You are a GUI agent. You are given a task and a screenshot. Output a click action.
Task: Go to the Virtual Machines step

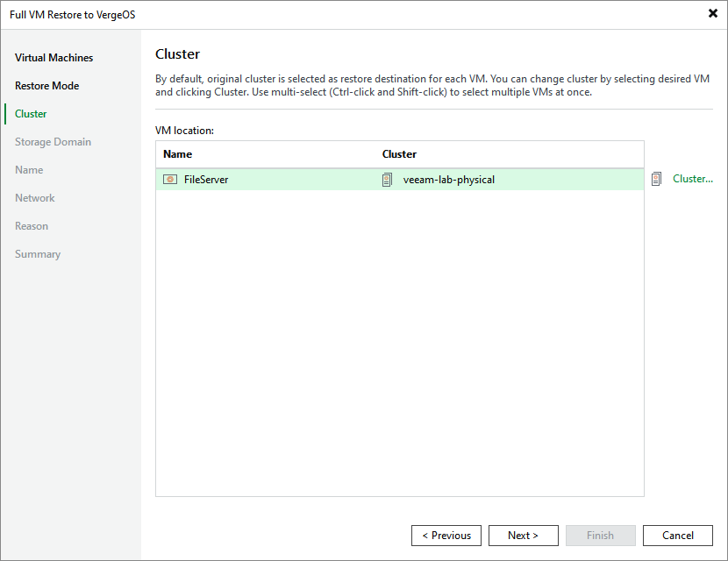[x=54, y=58]
